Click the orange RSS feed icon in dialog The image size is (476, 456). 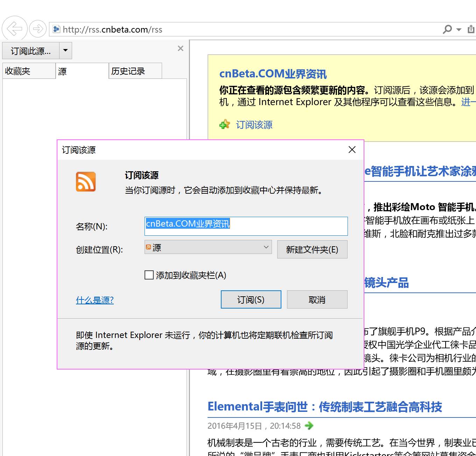[86, 182]
